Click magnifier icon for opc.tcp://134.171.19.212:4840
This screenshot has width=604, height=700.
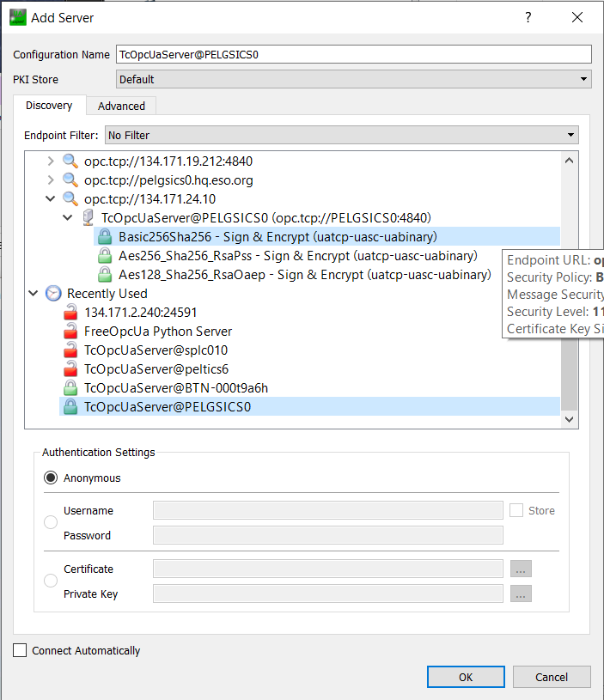(x=70, y=161)
